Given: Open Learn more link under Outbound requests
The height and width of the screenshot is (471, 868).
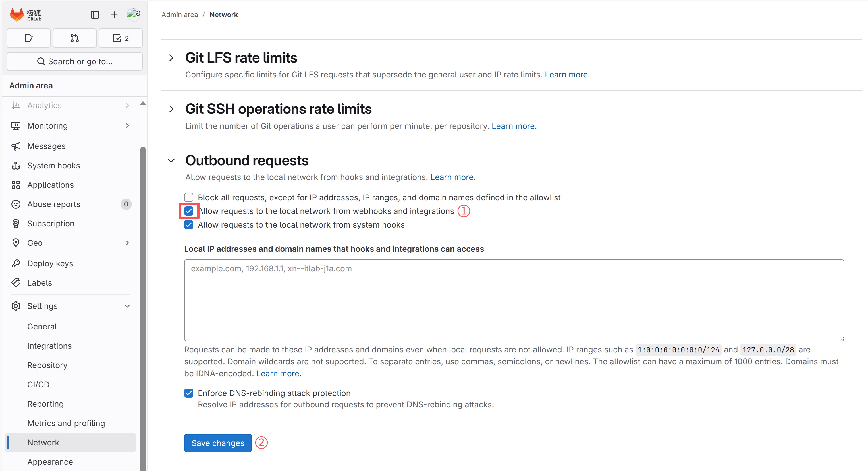Looking at the screenshot, I should [x=452, y=177].
